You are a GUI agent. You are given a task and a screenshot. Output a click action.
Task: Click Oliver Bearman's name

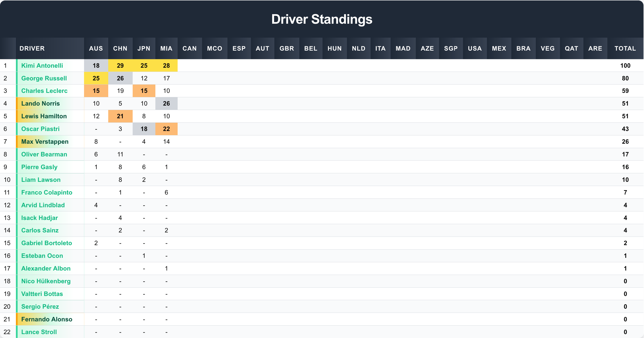click(44, 154)
